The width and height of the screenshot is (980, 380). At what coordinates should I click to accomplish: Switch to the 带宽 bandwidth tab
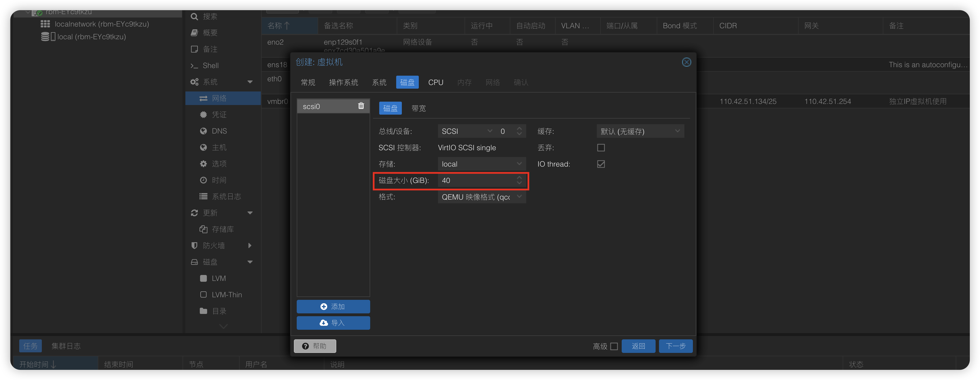click(418, 109)
